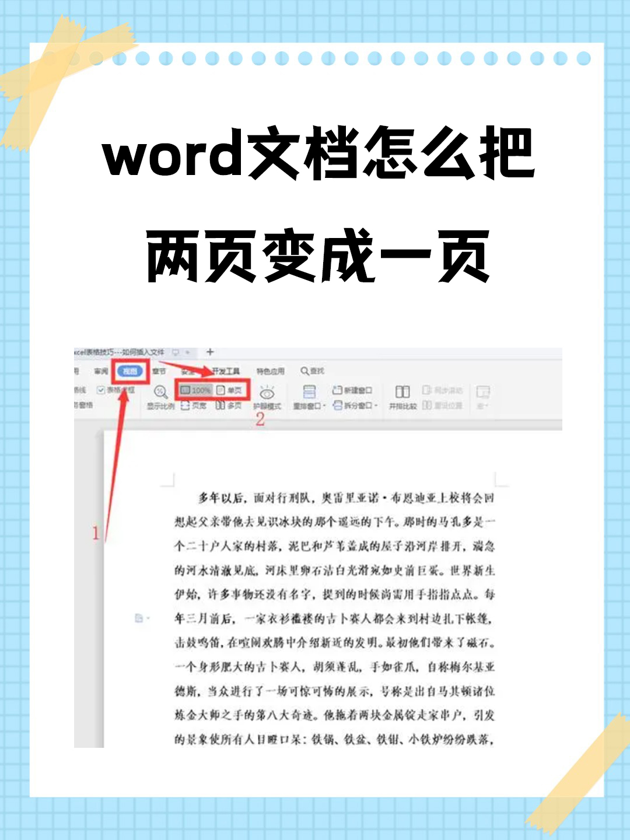Select the 单页 single page view
The height and width of the screenshot is (840, 630).
(229, 390)
